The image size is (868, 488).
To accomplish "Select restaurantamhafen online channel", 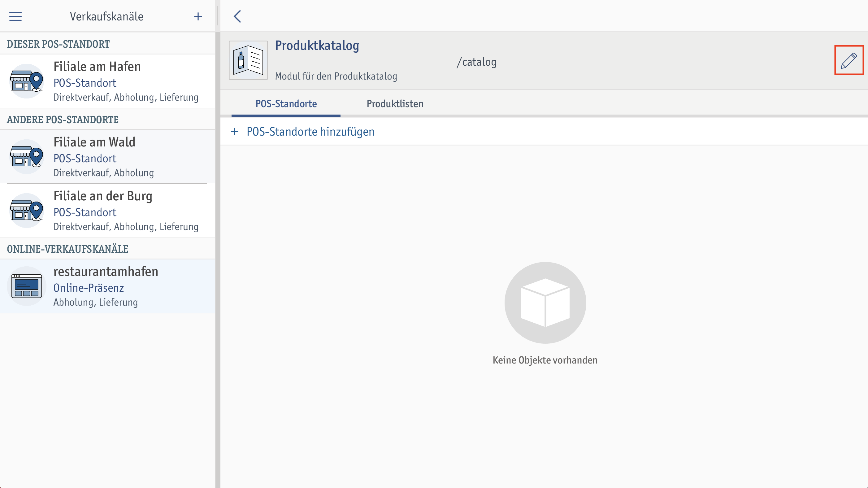I will [107, 286].
